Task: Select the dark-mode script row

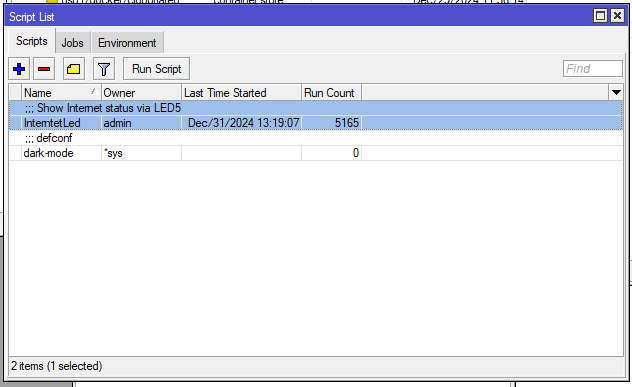Action: (x=316, y=153)
